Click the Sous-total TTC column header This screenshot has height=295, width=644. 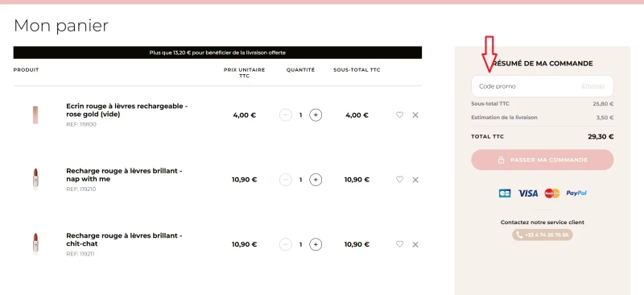point(357,70)
